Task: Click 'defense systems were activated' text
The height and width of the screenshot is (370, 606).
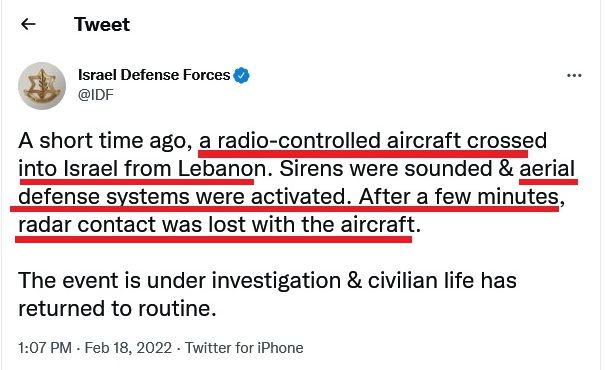Action: click(182, 197)
